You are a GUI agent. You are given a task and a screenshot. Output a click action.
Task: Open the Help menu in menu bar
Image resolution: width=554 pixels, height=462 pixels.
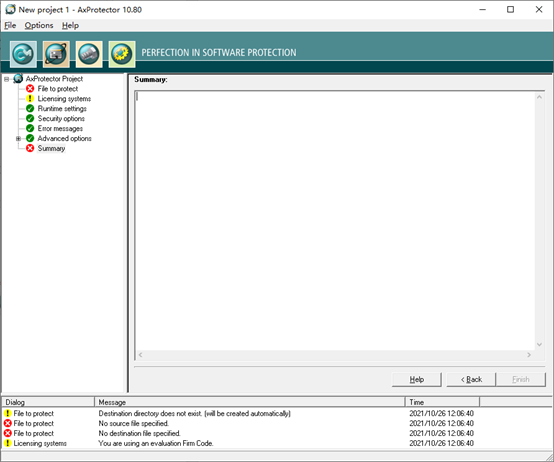70,25
